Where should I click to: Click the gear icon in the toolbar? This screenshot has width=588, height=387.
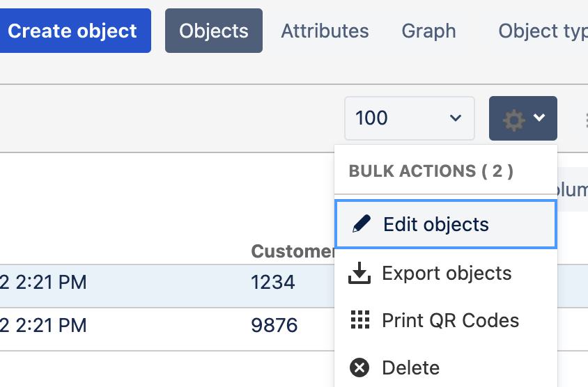[514, 119]
